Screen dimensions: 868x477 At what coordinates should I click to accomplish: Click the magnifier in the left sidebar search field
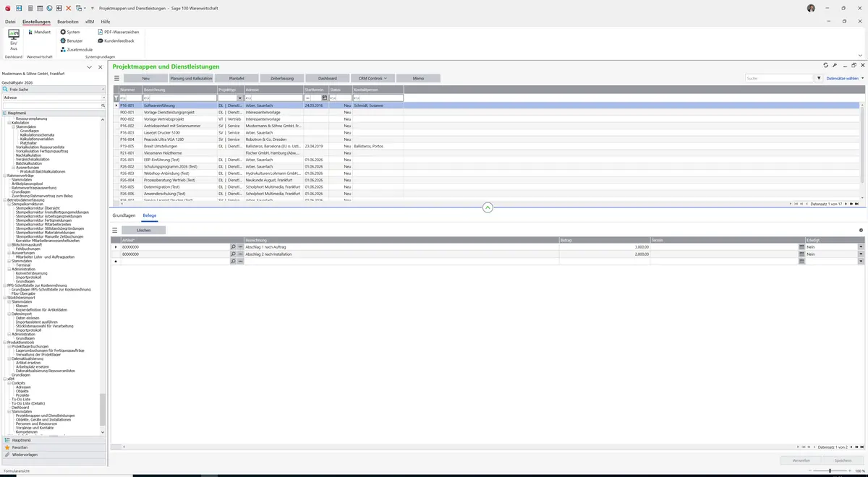[103, 106]
